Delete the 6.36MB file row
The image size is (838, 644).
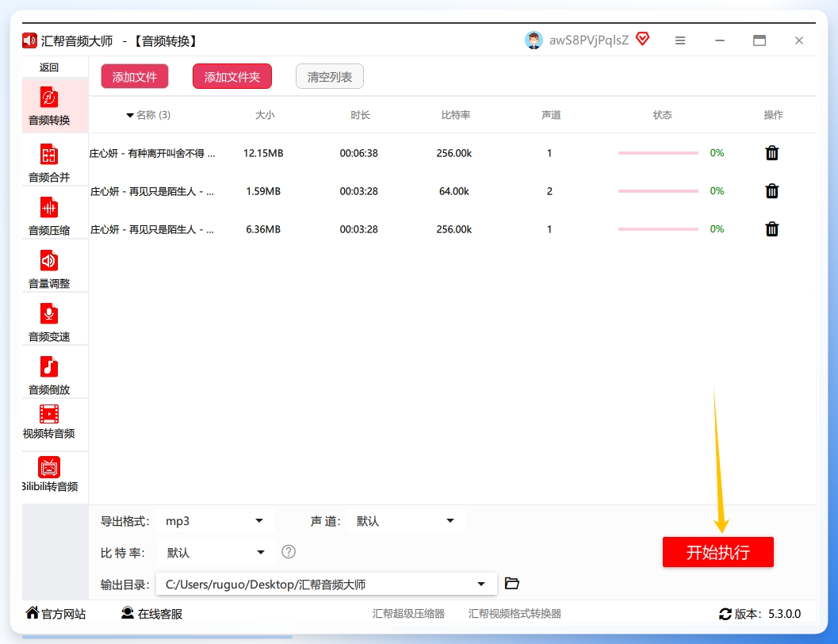[x=771, y=229]
